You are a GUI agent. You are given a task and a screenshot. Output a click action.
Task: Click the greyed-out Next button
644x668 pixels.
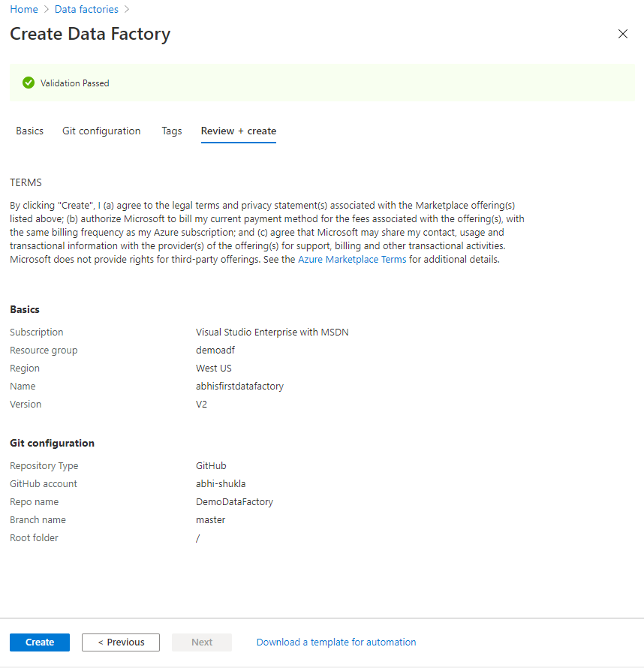point(202,642)
